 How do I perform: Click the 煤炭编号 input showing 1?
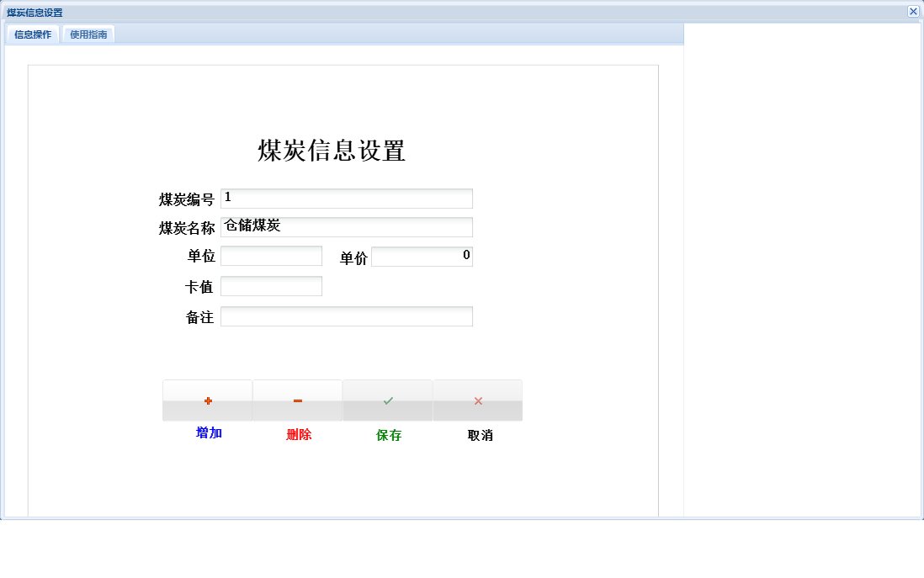pyautogui.click(x=346, y=198)
